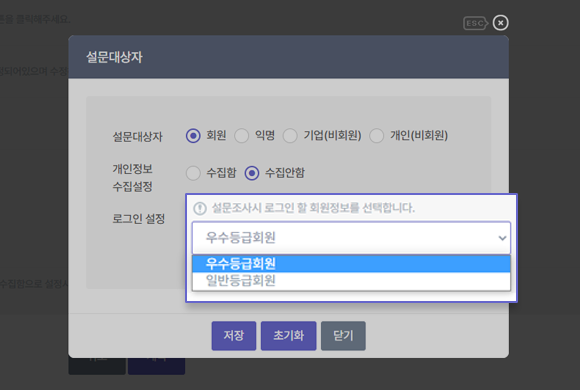Pick 일반등급회원 from the dropdown list
580x390 pixels.
click(x=351, y=280)
